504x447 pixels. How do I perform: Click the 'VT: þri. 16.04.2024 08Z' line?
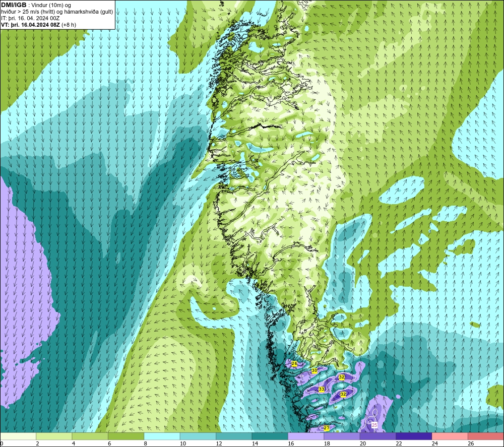30,25
